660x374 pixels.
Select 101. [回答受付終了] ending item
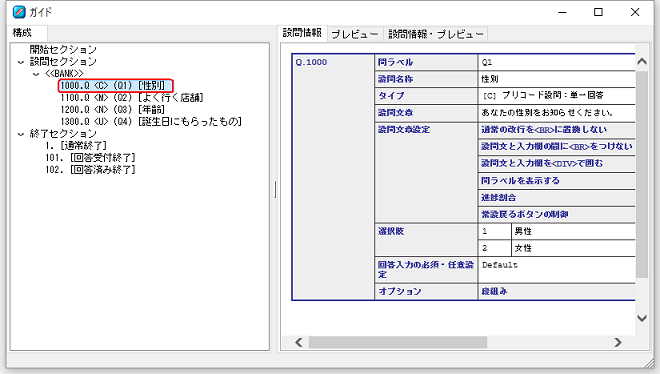point(90,158)
